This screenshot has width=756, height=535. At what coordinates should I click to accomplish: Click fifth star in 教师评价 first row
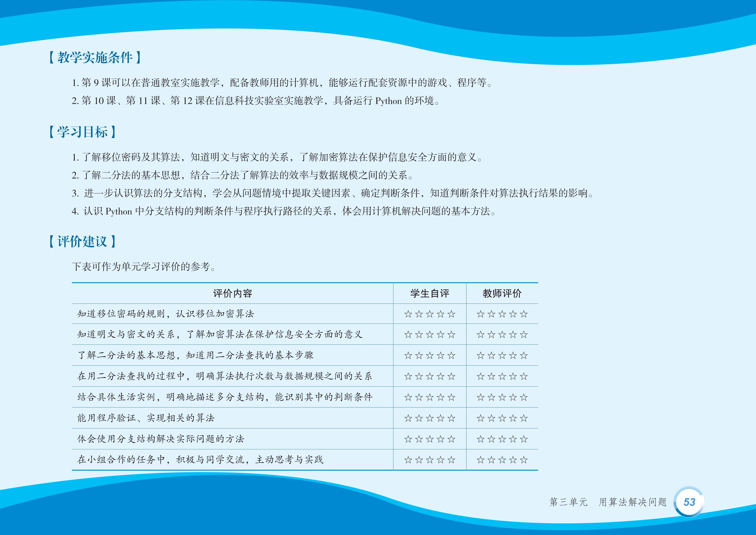524,314
